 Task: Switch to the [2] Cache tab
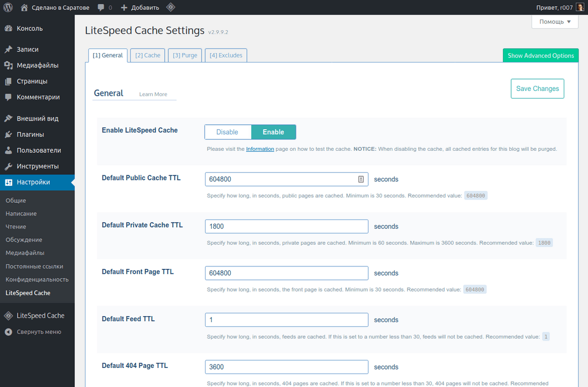pyautogui.click(x=148, y=55)
